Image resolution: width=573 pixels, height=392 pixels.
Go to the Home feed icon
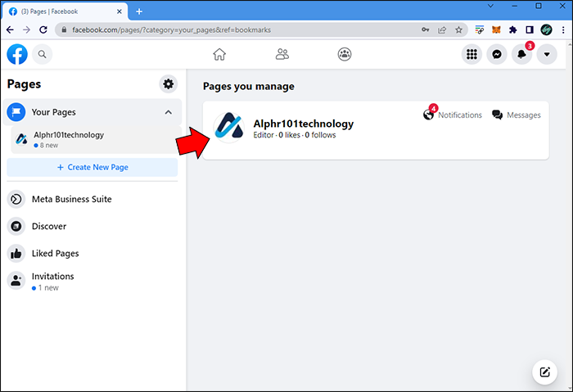219,55
